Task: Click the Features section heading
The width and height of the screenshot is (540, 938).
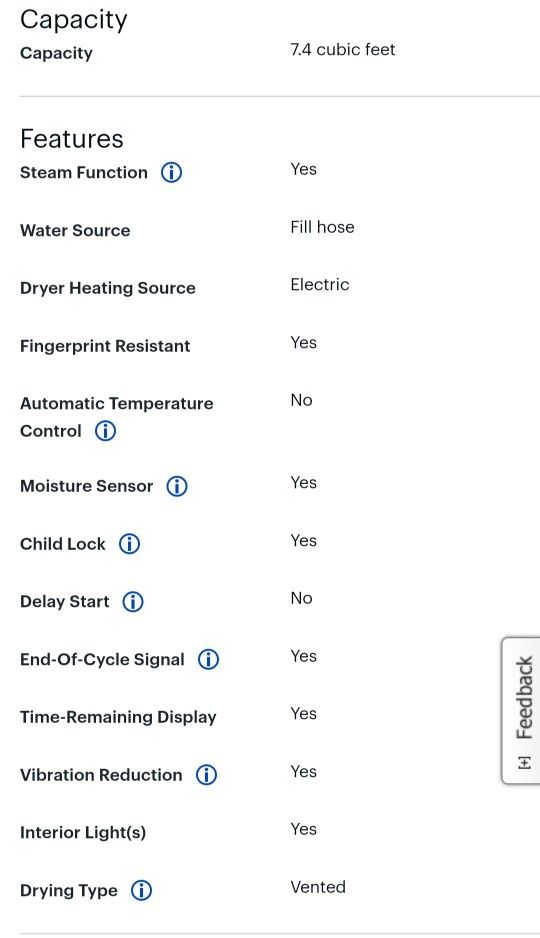Action: pos(72,139)
